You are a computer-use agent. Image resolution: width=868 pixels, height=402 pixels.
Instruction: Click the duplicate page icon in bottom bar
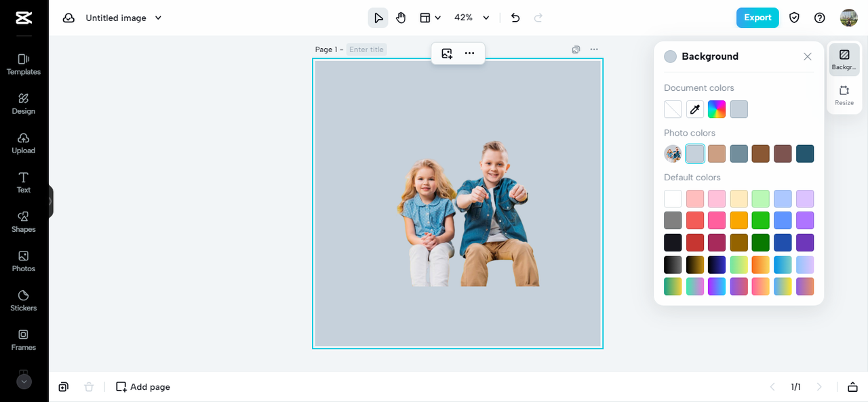[x=63, y=387]
